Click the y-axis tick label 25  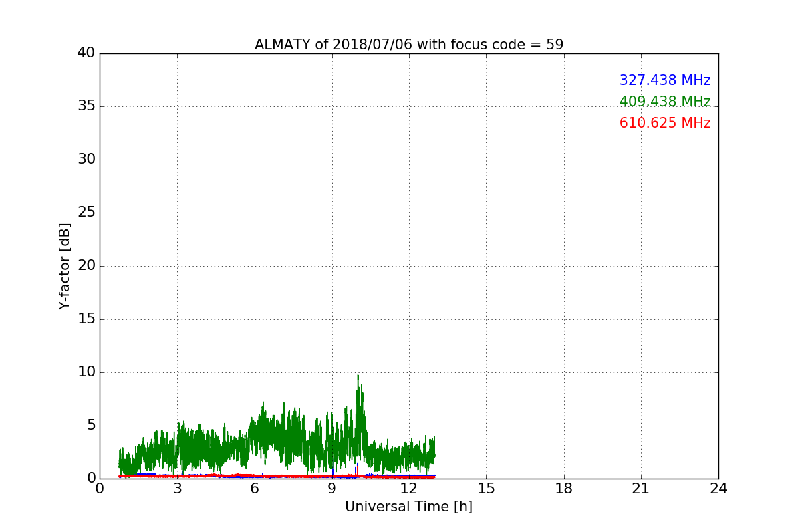point(86,213)
